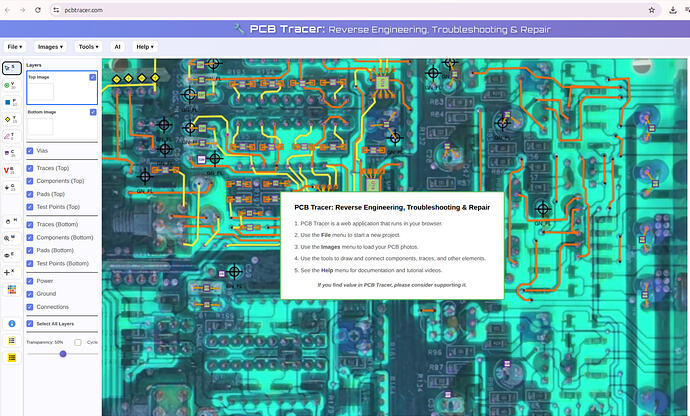Toggle Pads (Top) visibility
The height and width of the screenshot is (416, 690).
30,194
